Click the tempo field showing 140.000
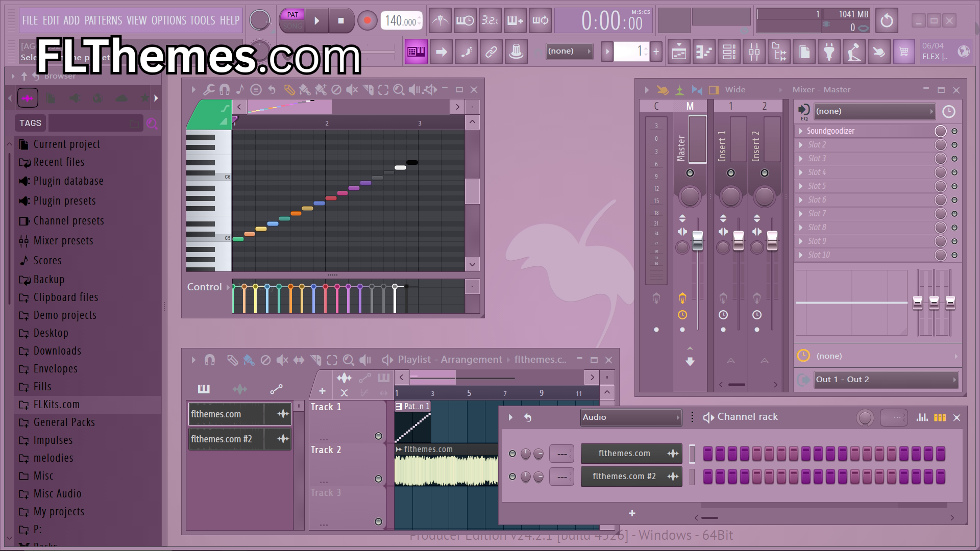The image size is (980, 551). [401, 21]
